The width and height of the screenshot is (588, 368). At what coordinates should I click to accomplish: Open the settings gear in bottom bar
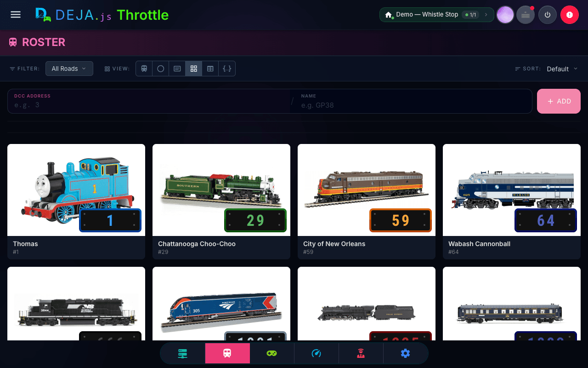pos(405,353)
